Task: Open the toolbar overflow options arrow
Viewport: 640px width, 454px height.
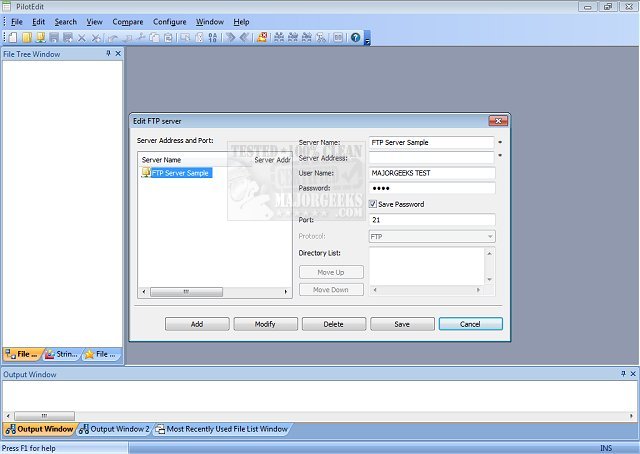Action: point(367,40)
